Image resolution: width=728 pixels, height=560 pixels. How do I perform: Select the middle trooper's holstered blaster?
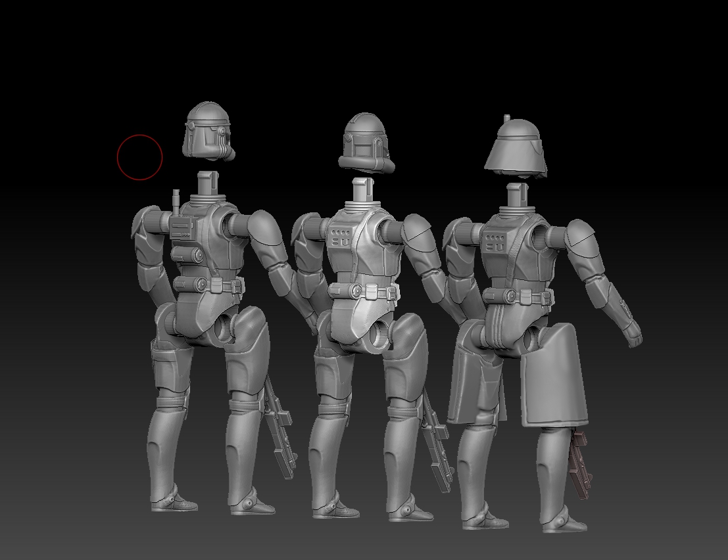point(437,441)
